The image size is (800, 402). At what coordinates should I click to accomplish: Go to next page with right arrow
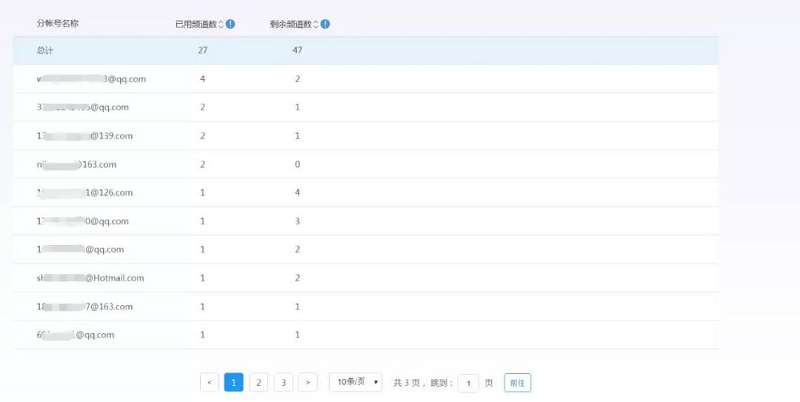(x=308, y=382)
